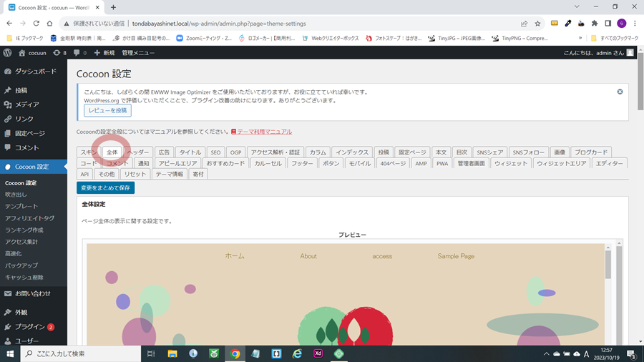The image size is (644, 362).
Task: Go to the モバイル settings tab
Action: point(359,163)
